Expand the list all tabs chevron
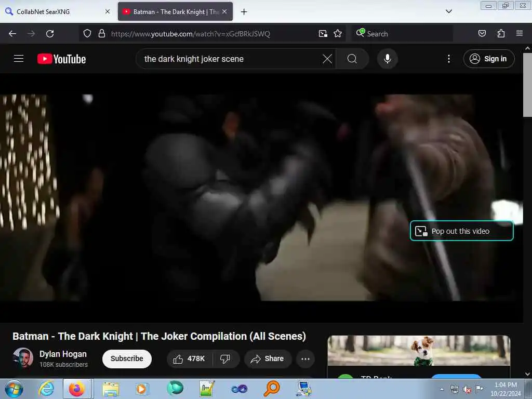The image size is (532, 399). tap(449, 11)
